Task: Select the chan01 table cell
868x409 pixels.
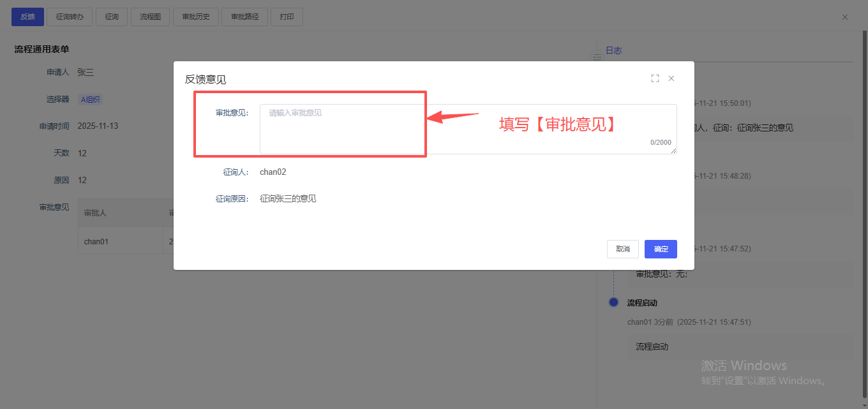Action: [96, 242]
